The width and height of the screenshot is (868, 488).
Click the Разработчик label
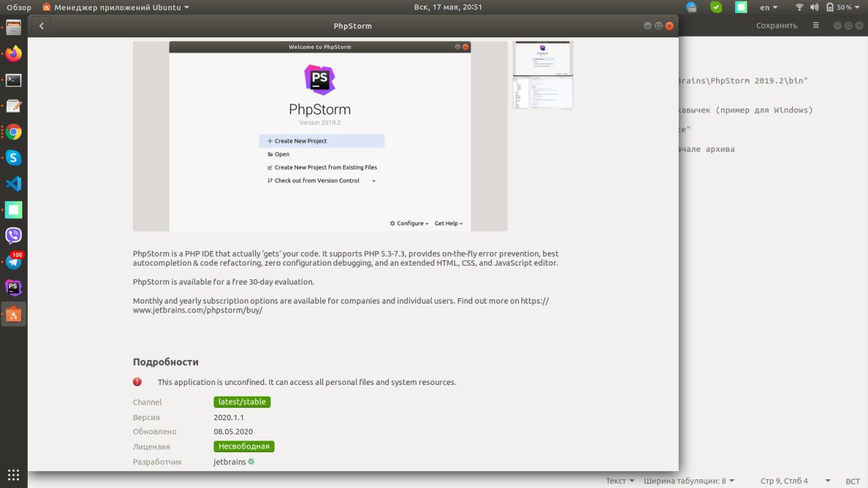tap(157, 462)
